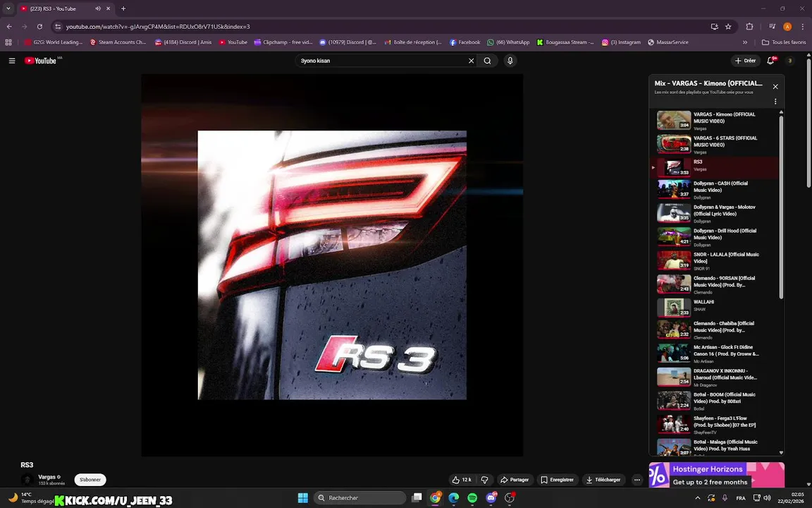Open the Tous les favoris folder
Screen dimensions: 812x508
coord(784,42)
